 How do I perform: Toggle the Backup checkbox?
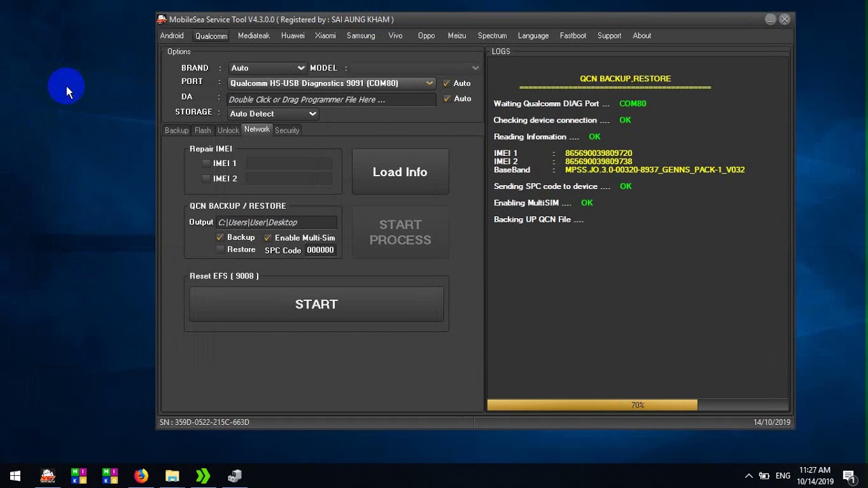pyautogui.click(x=220, y=238)
